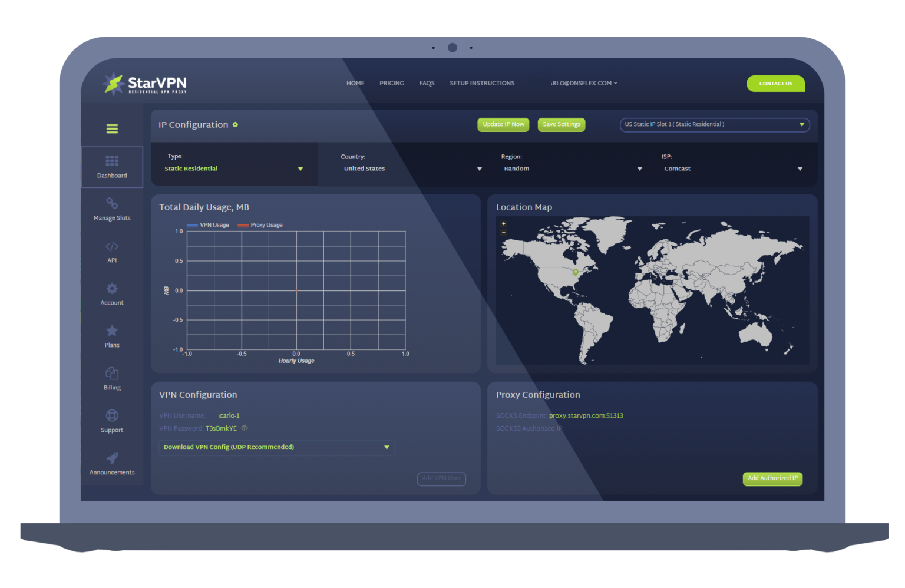View Announcements via the rocket icon
The image size is (905, 588).
click(111, 459)
